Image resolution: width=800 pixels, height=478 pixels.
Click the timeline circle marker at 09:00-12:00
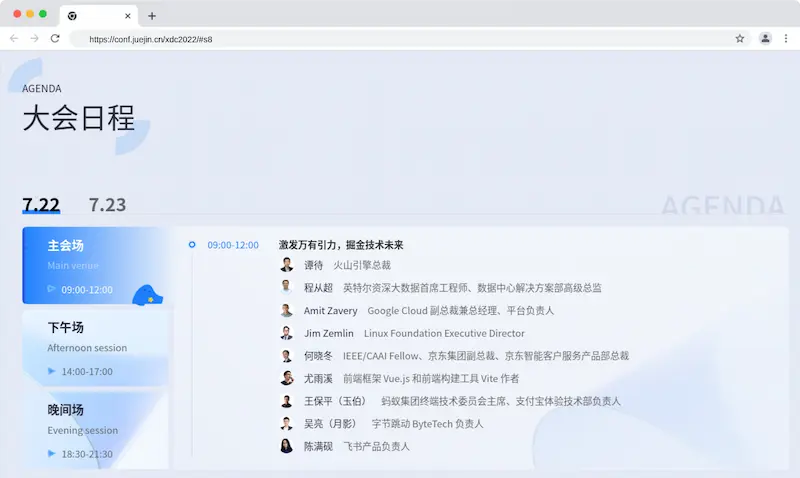coord(192,245)
